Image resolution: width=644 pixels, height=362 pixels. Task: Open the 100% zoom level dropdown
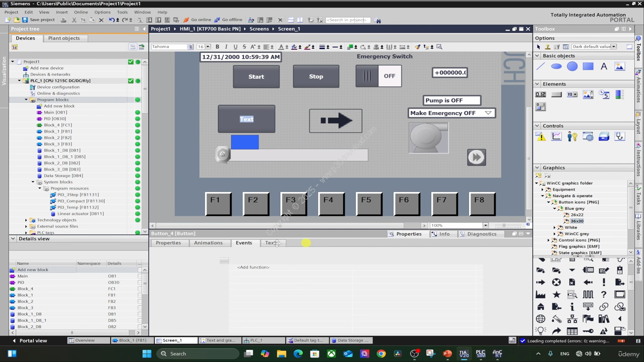pyautogui.click(x=485, y=225)
